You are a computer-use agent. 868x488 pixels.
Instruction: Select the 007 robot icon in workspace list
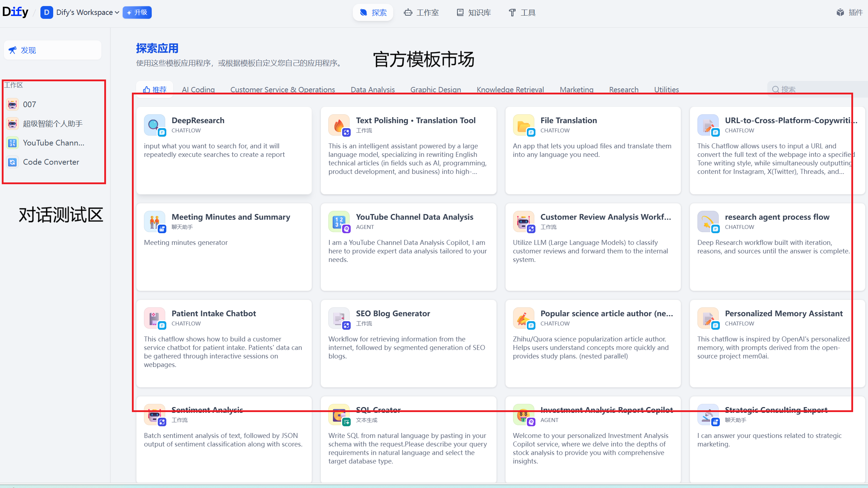pyautogui.click(x=12, y=104)
